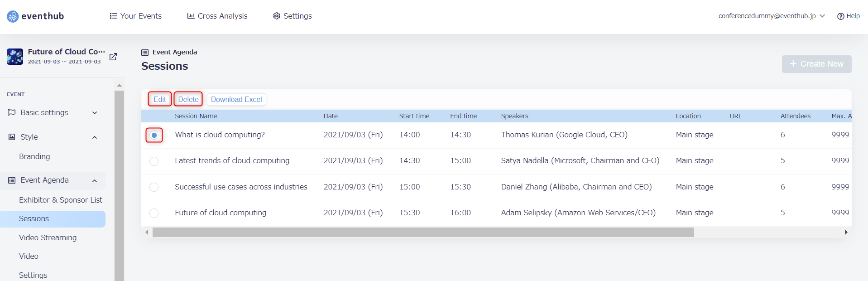Click the Help question mark icon

pyautogui.click(x=840, y=16)
